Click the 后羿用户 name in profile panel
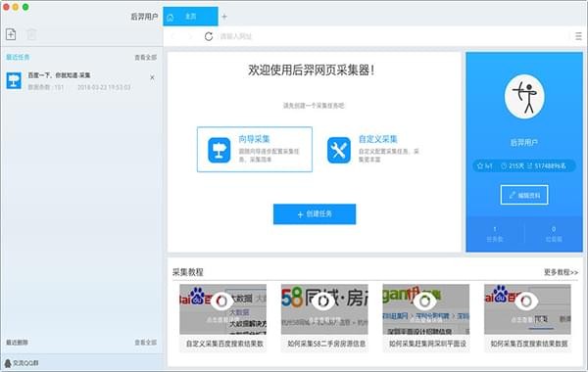The image size is (588, 372). (524, 143)
